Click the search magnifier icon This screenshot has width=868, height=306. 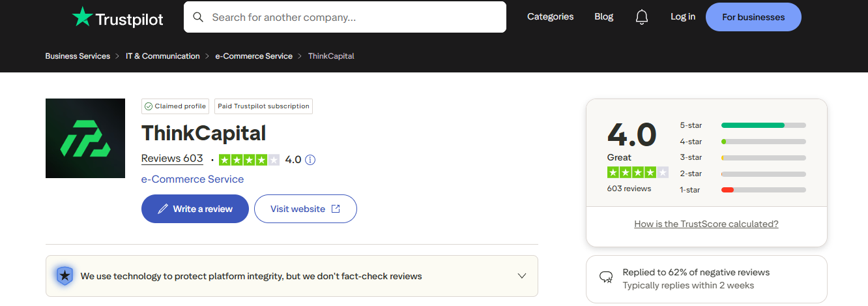click(198, 17)
